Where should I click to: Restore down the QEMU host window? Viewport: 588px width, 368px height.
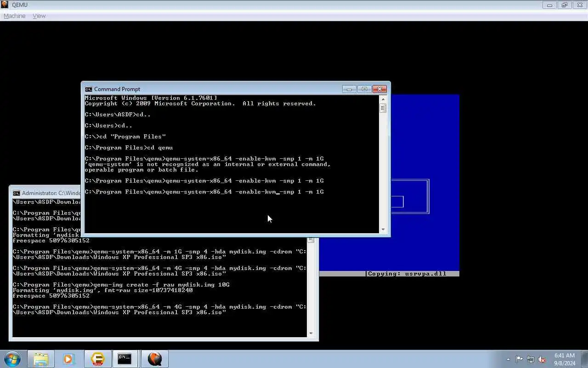(x=564, y=5)
